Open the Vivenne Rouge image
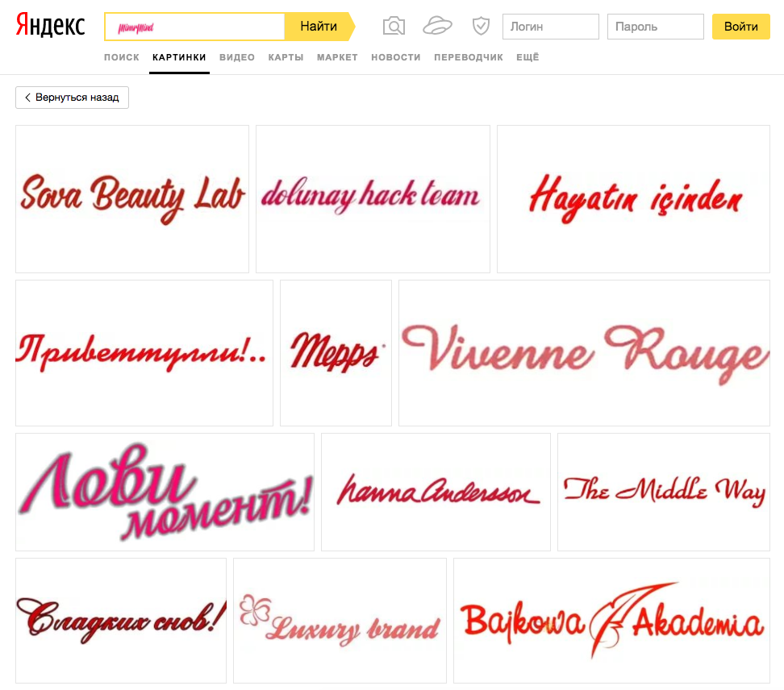784x690 pixels. [x=584, y=353]
